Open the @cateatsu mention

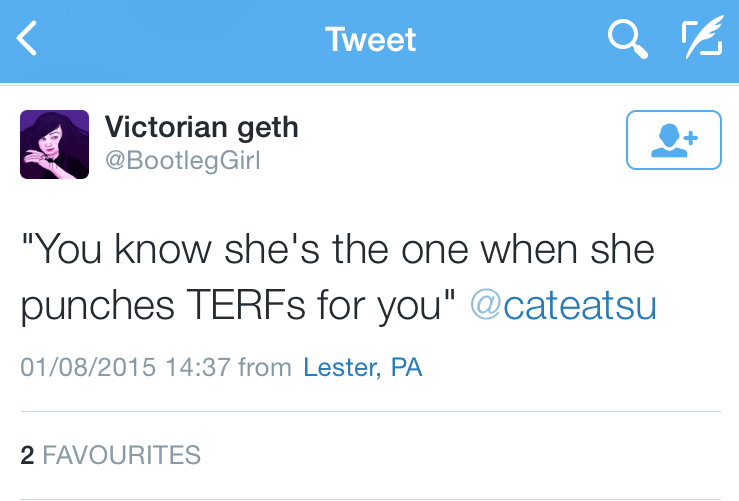[x=563, y=306]
